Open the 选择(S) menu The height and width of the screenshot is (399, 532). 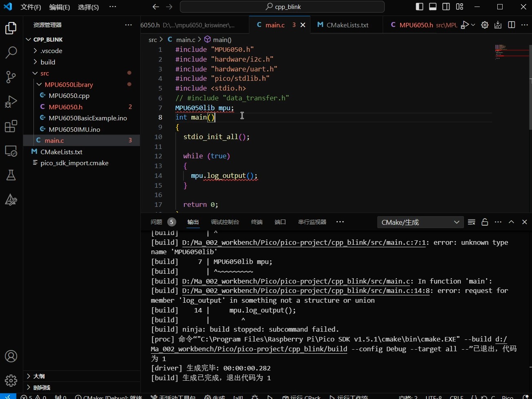point(88,7)
